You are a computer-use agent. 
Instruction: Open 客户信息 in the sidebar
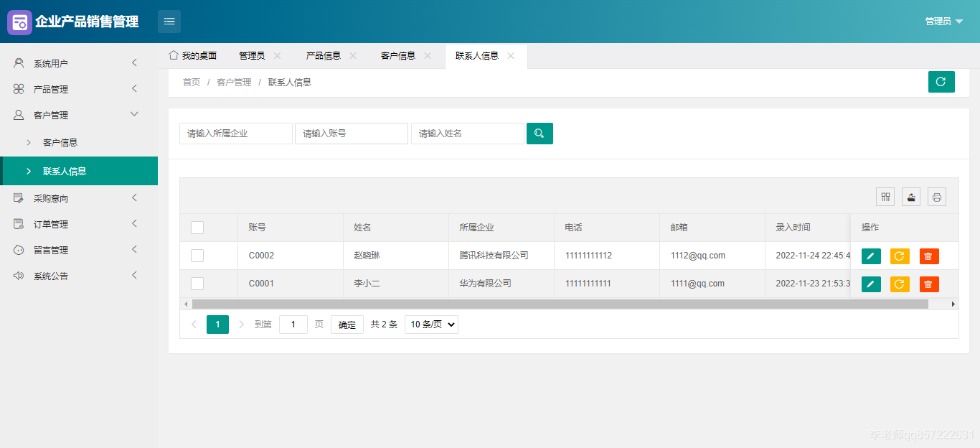pos(79,143)
